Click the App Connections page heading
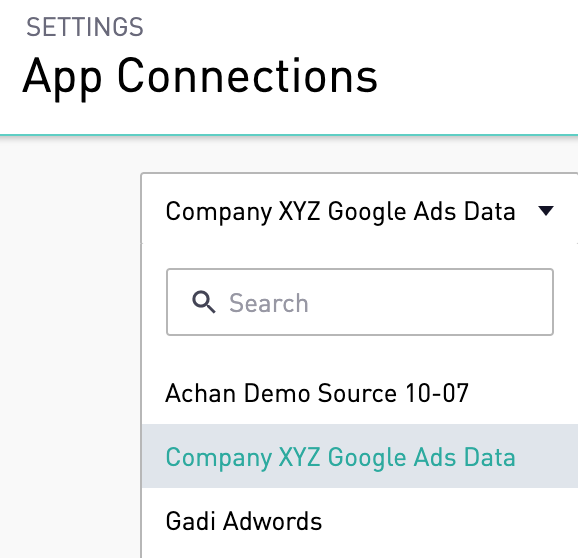This screenshot has height=558, width=578. click(x=200, y=76)
